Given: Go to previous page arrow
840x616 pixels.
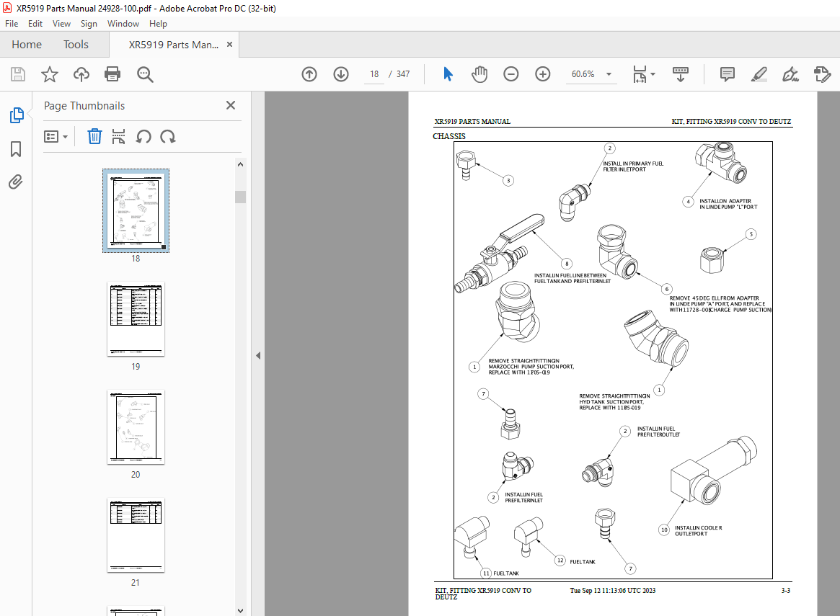Looking at the screenshot, I should [x=309, y=74].
